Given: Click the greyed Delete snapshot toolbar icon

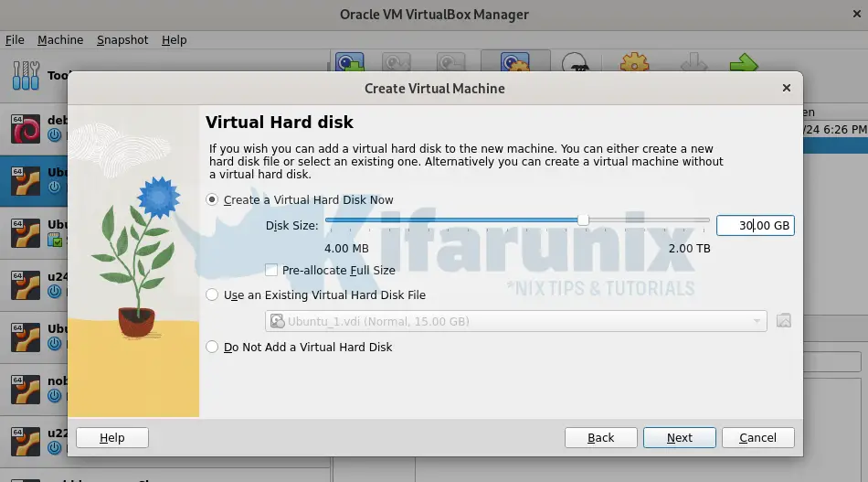Looking at the screenshot, I should coord(397,61).
